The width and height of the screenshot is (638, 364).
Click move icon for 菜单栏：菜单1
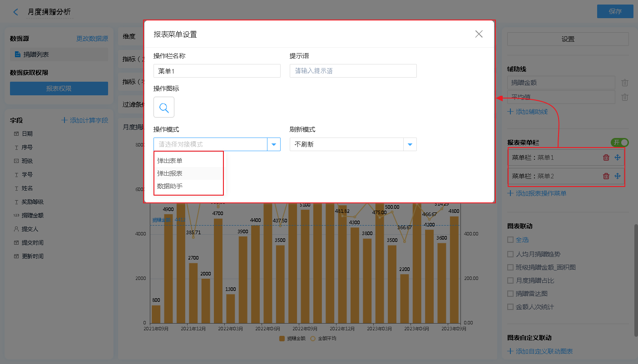click(618, 157)
